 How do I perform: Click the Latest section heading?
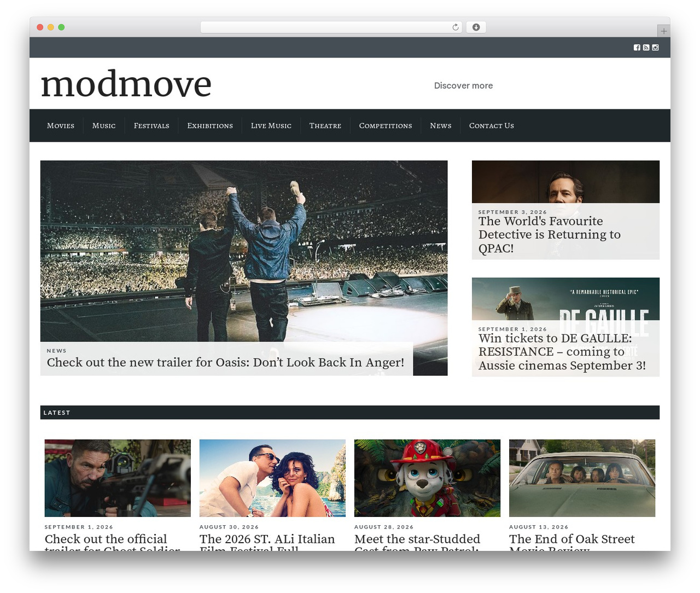tap(57, 412)
